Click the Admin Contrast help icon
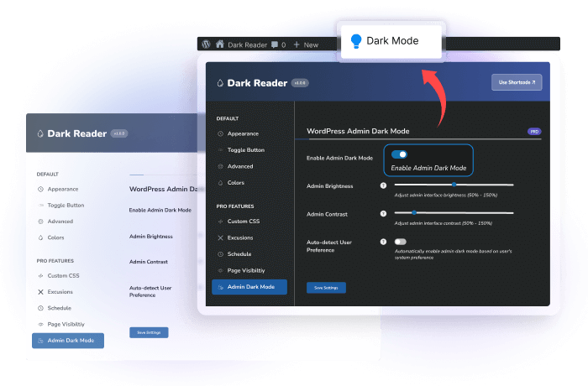 coord(383,214)
